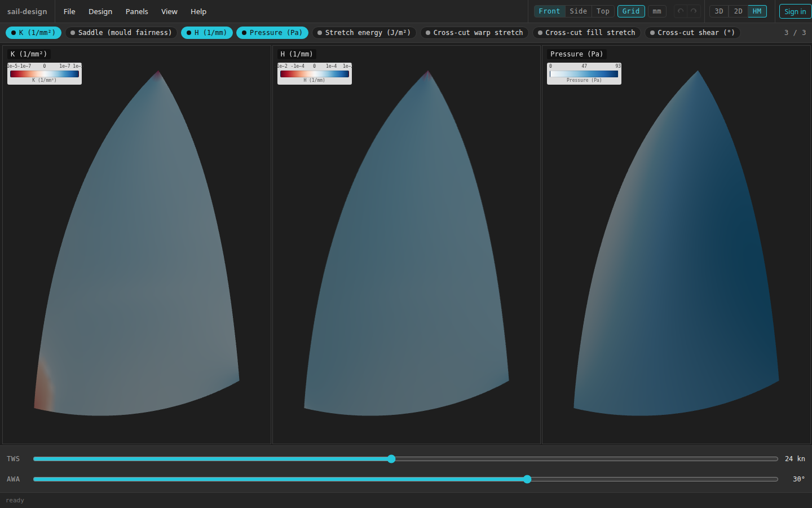Click the 24 kn wind speed value
Screen dimensions: 812x508
pyautogui.click(x=795, y=459)
